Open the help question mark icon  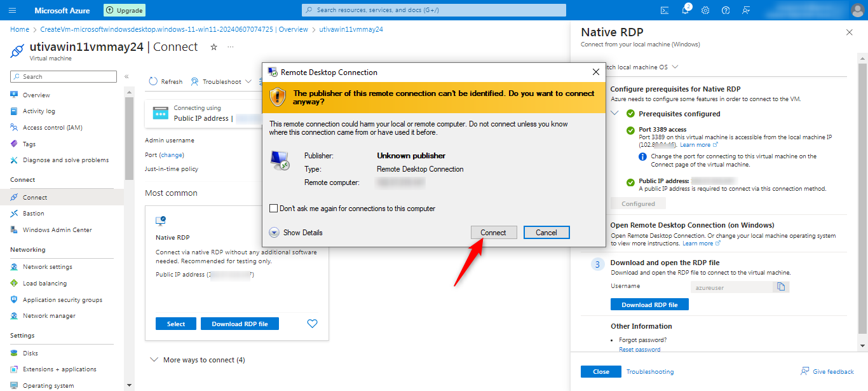pyautogui.click(x=726, y=10)
